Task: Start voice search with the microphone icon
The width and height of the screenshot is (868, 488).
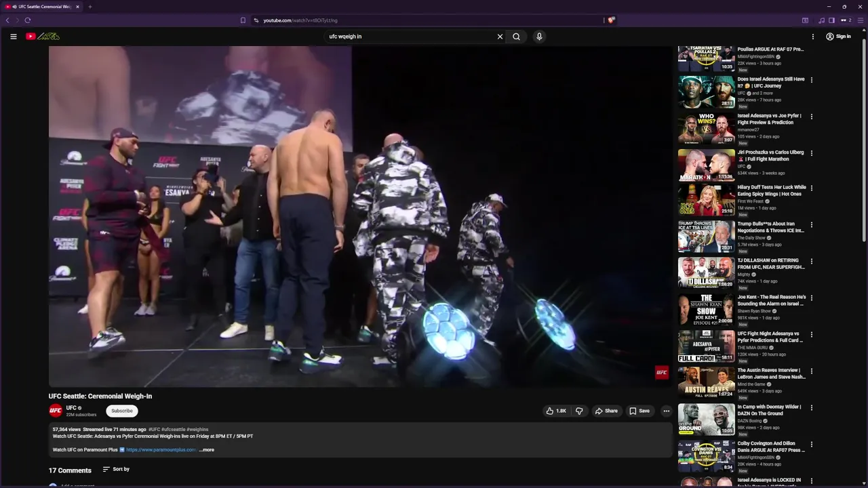Action: coord(539,37)
